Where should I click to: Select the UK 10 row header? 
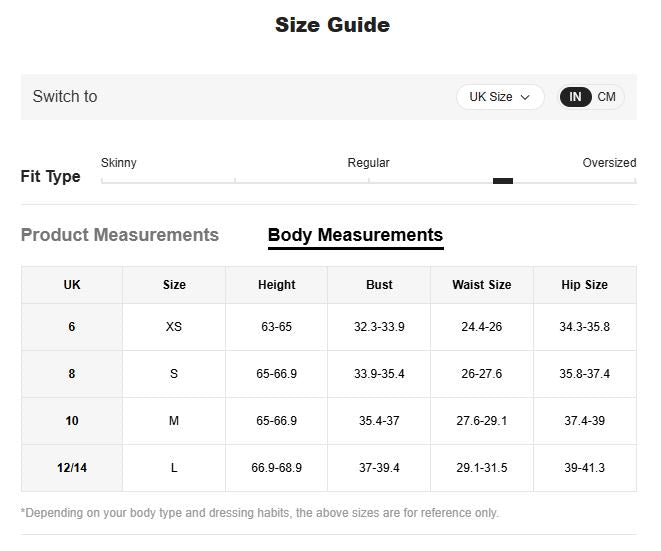coord(72,421)
